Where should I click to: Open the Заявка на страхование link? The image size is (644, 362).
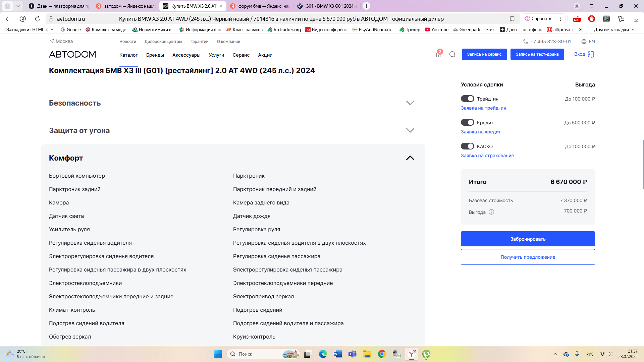[487, 156]
